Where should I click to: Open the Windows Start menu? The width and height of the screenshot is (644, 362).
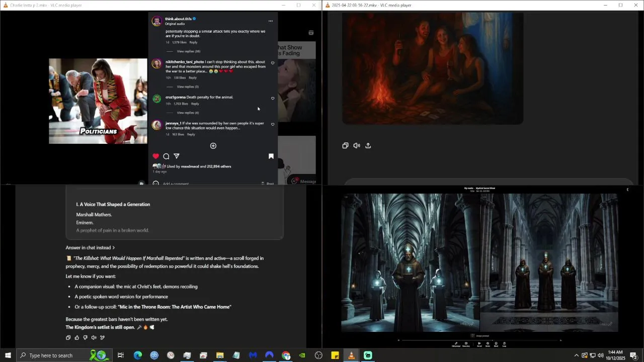8,355
